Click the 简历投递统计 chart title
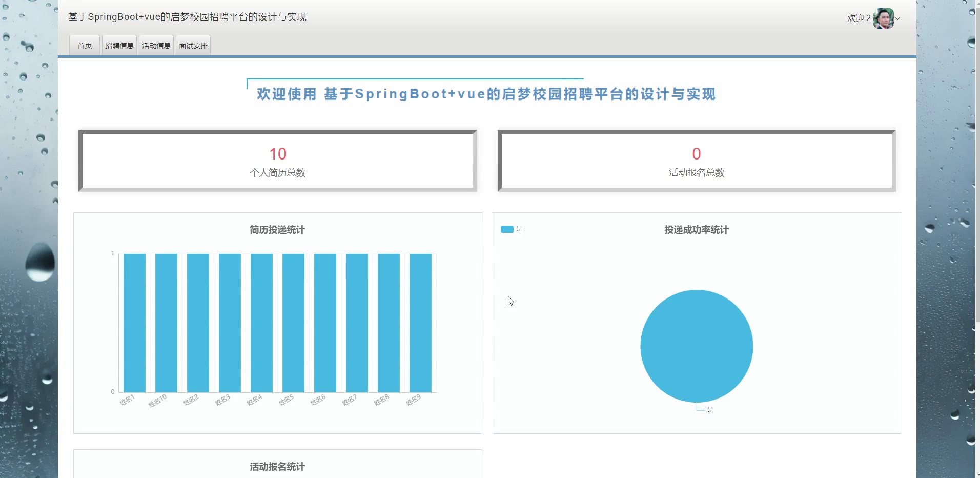Image resolution: width=980 pixels, height=478 pixels. [x=277, y=230]
